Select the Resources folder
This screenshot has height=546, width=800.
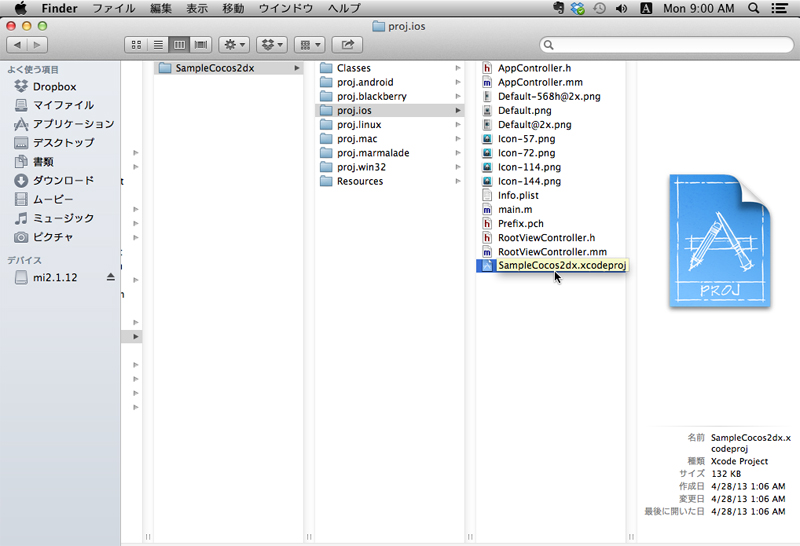389,181
